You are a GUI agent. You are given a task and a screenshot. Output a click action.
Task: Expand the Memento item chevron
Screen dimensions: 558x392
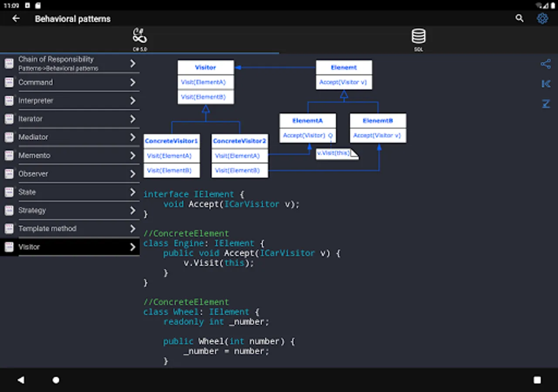tap(133, 155)
